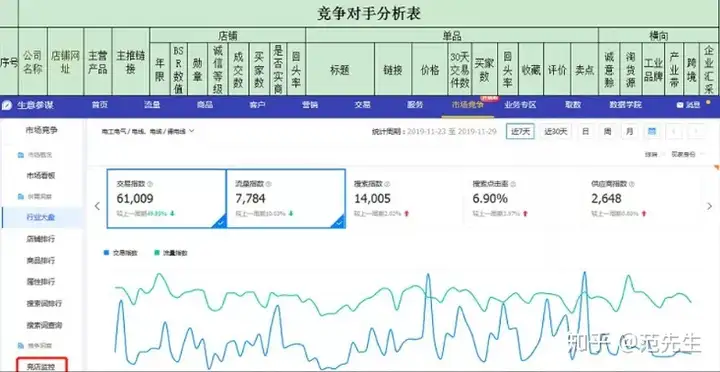
Task: Click the 主营产品 table header cell
Action: pos(98,62)
